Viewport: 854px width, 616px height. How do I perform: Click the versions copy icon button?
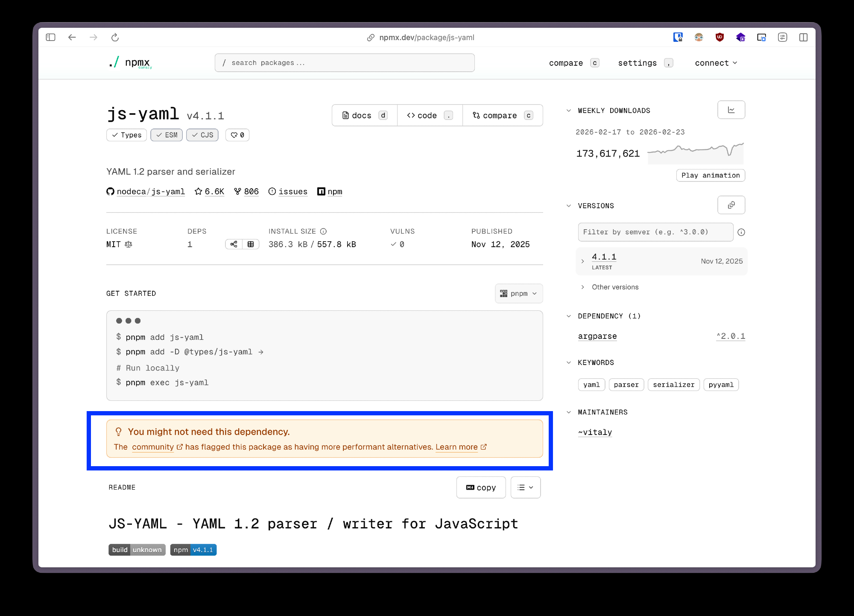731,205
